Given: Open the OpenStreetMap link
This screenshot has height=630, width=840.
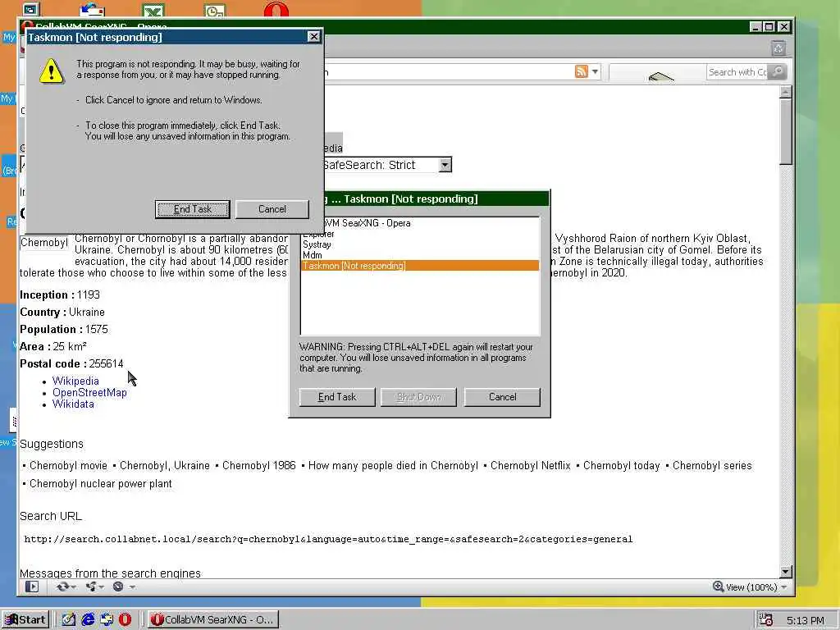Looking at the screenshot, I should click(x=89, y=393).
